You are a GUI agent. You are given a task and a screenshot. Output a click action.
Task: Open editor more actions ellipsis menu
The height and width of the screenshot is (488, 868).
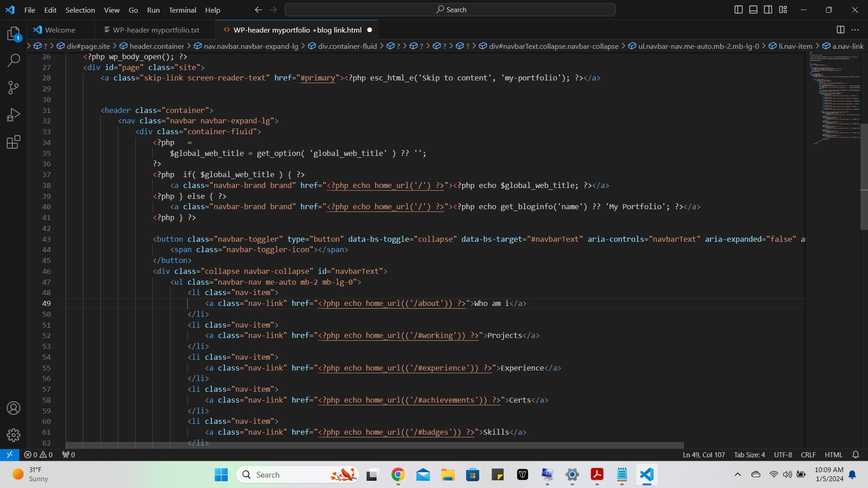point(855,30)
